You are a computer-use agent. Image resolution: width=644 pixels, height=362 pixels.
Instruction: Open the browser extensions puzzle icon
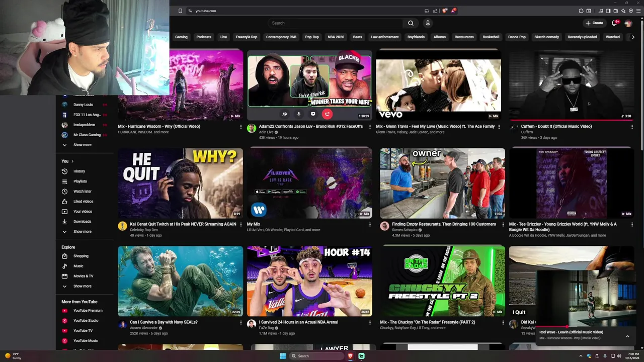(581, 11)
